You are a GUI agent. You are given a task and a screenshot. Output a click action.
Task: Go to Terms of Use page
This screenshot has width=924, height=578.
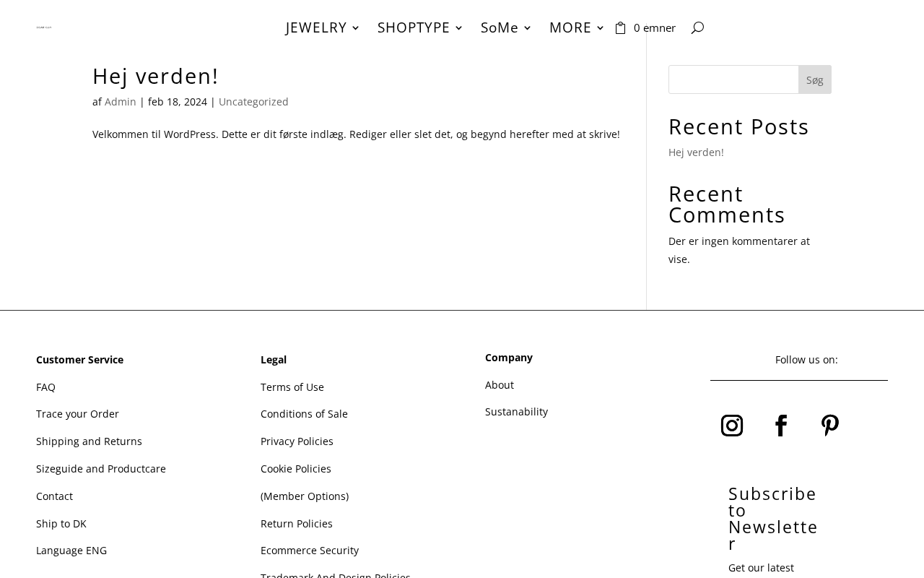pyautogui.click(x=292, y=387)
